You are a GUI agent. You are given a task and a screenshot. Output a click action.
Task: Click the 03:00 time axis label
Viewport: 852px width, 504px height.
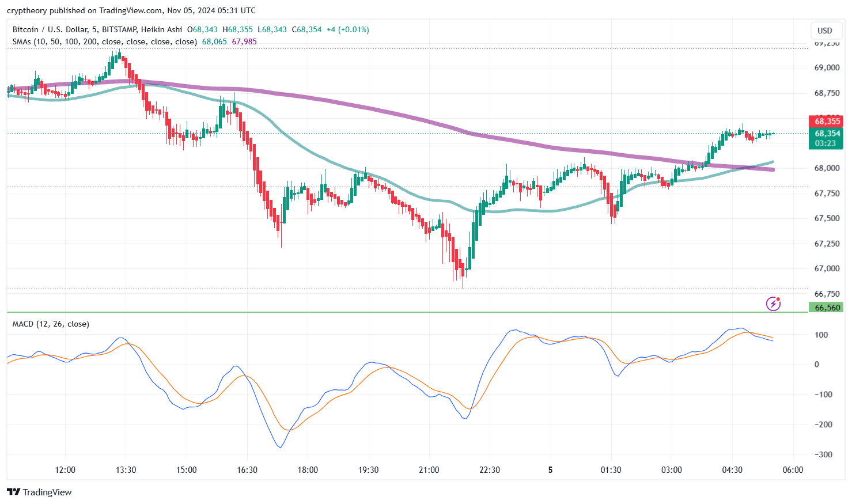pyautogui.click(x=672, y=470)
